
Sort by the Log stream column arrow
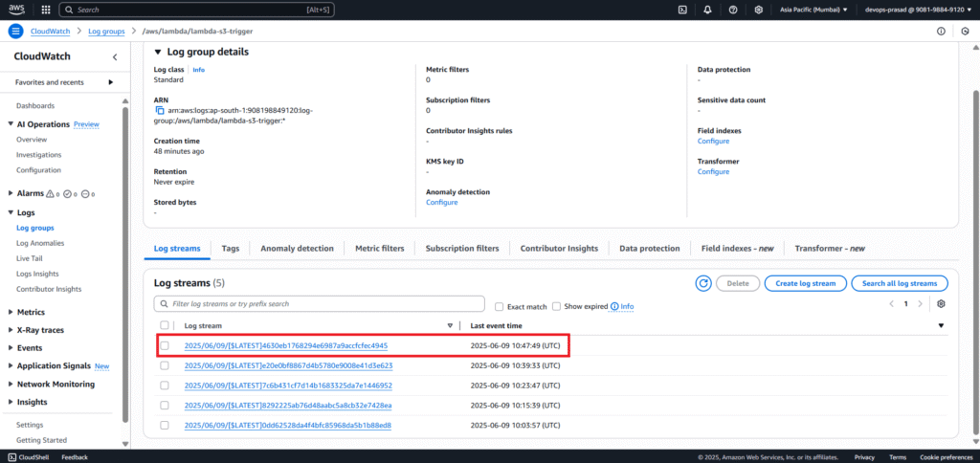pyautogui.click(x=450, y=325)
